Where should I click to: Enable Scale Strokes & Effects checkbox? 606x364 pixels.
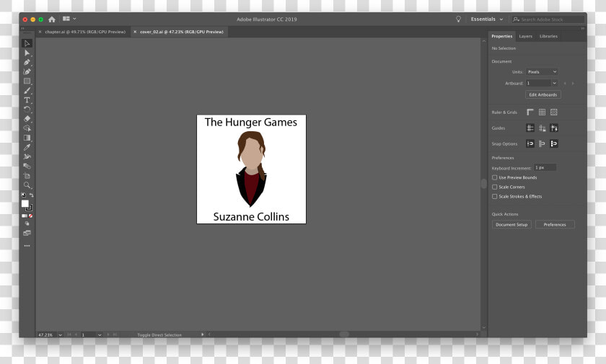[495, 197]
